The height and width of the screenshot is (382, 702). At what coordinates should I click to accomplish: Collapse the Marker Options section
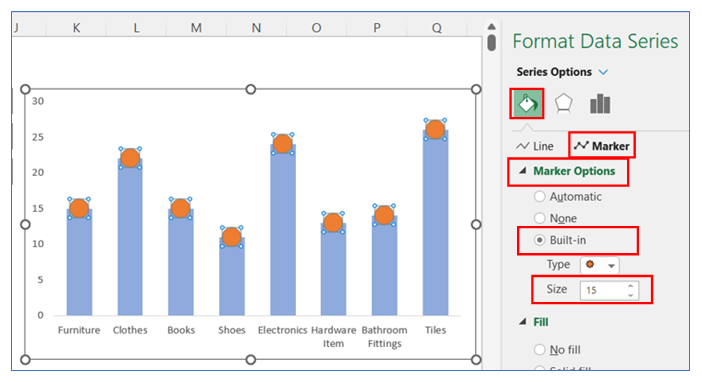522,171
